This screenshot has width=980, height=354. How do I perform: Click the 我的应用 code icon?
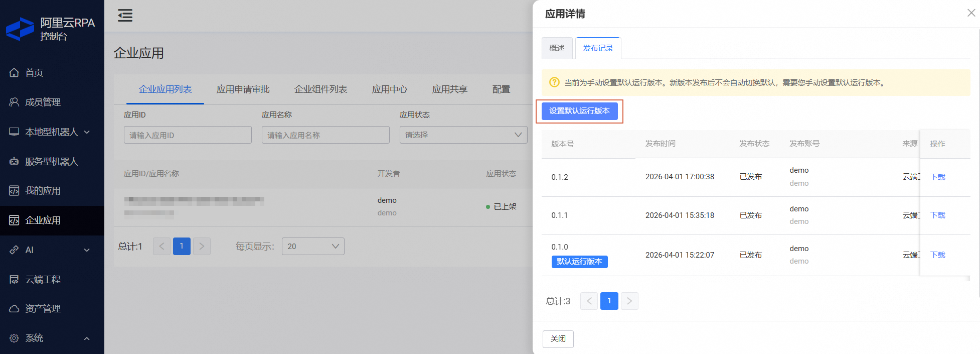point(14,191)
